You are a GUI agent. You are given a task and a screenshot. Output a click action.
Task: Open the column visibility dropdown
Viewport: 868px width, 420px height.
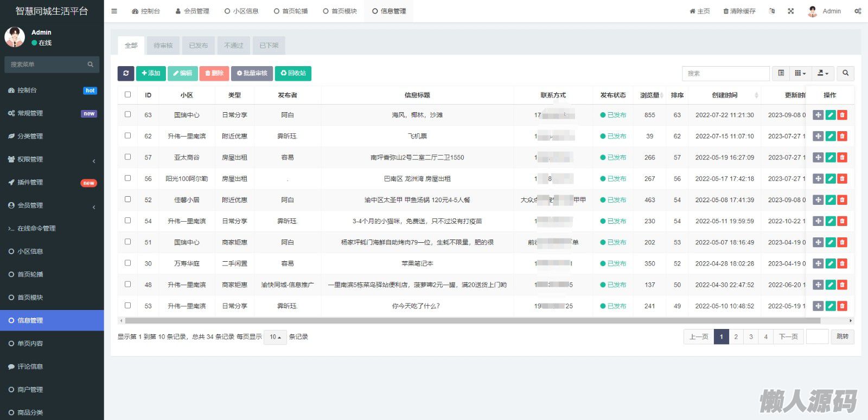click(800, 73)
